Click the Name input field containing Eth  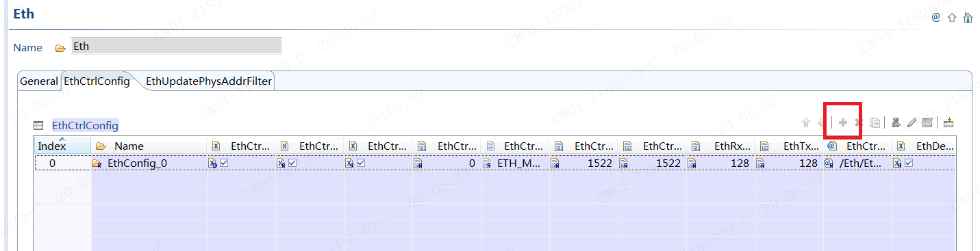[176, 46]
